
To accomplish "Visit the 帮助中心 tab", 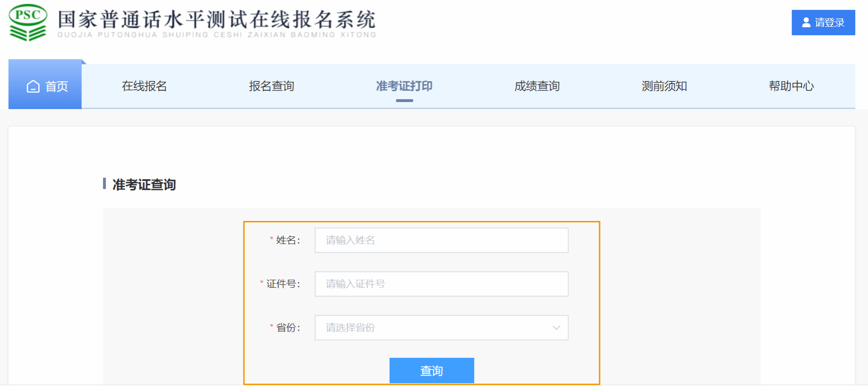I will click(x=791, y=86).
